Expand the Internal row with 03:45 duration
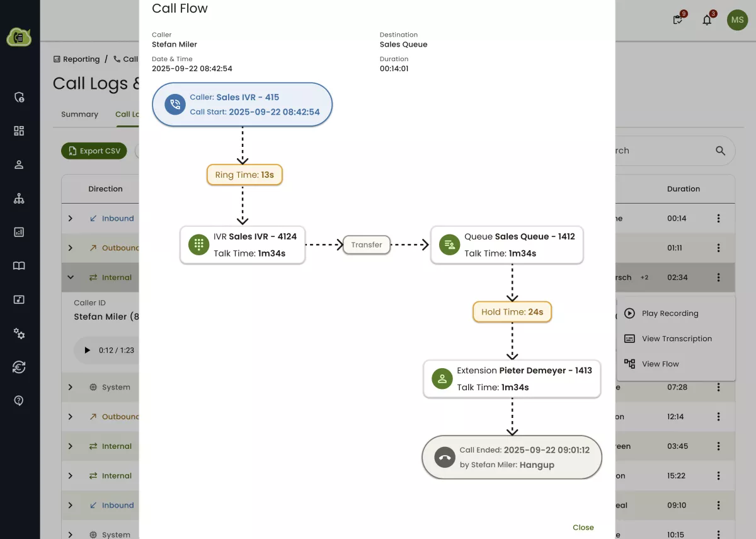This screenshot has height=539, width=756. tap(71, 446)
